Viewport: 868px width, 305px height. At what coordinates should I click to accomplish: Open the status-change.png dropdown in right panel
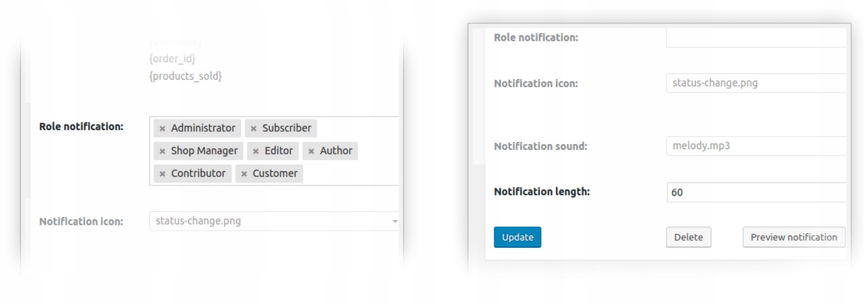pyautogui.click(x=755, y=83)
